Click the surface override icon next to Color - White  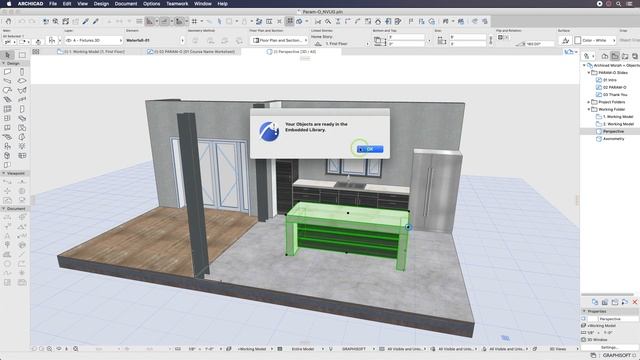pos(565,40)
